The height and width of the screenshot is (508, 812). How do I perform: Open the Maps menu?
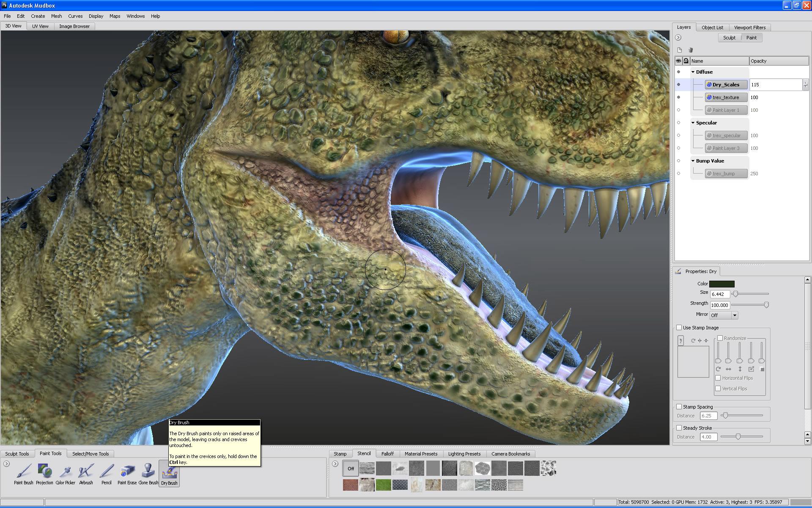point(115,16)
